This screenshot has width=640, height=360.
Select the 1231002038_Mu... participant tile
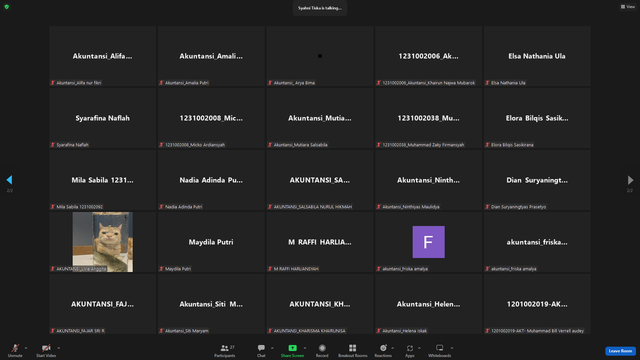429,118
